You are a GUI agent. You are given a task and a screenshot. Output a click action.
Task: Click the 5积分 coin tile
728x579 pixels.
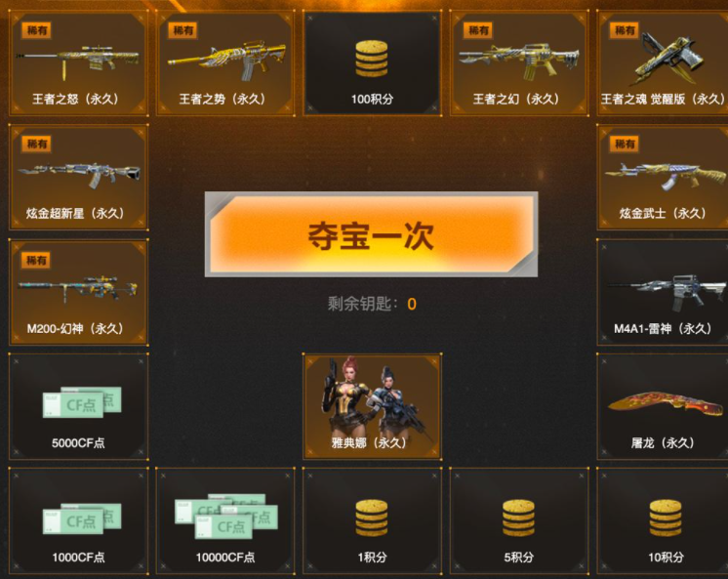pos(518,521)
